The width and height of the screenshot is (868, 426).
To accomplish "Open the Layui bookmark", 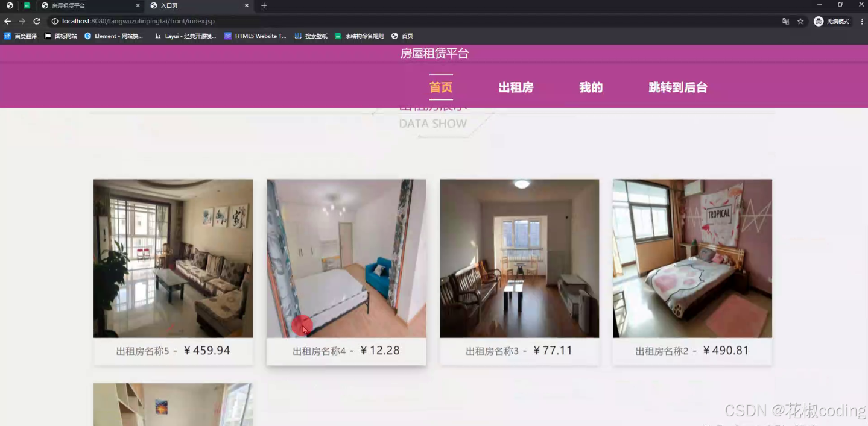I will coord(185,36).
